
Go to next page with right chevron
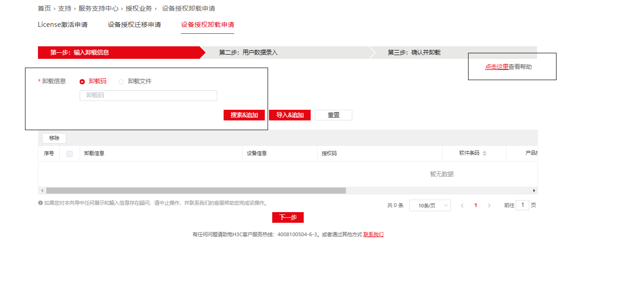(489, 206)
